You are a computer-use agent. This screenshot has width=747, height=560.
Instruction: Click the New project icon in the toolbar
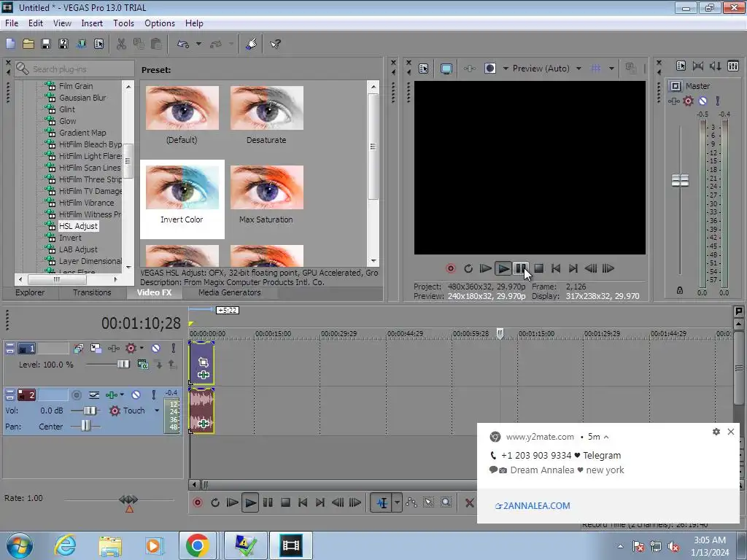[x=10, y=44]
